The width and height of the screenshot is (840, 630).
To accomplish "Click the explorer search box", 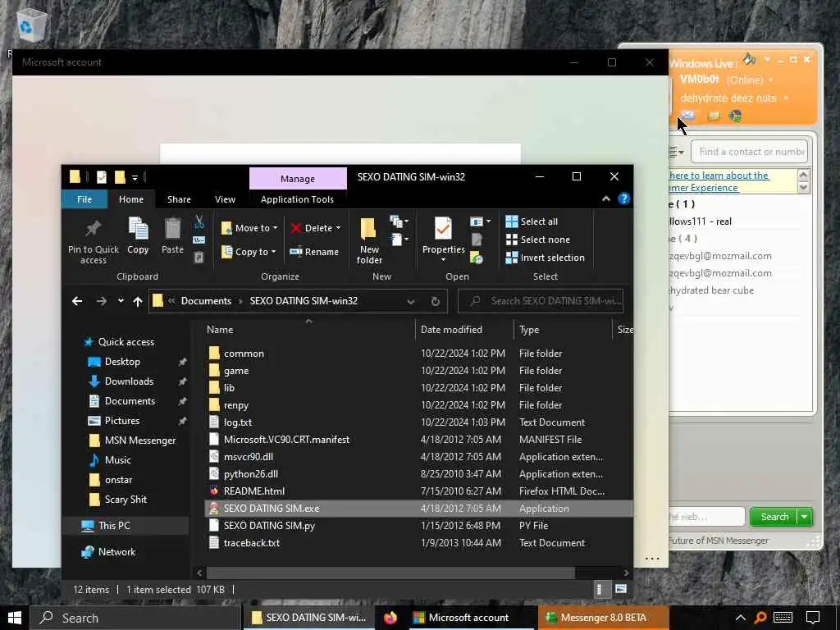I will (x=541, y=301).
